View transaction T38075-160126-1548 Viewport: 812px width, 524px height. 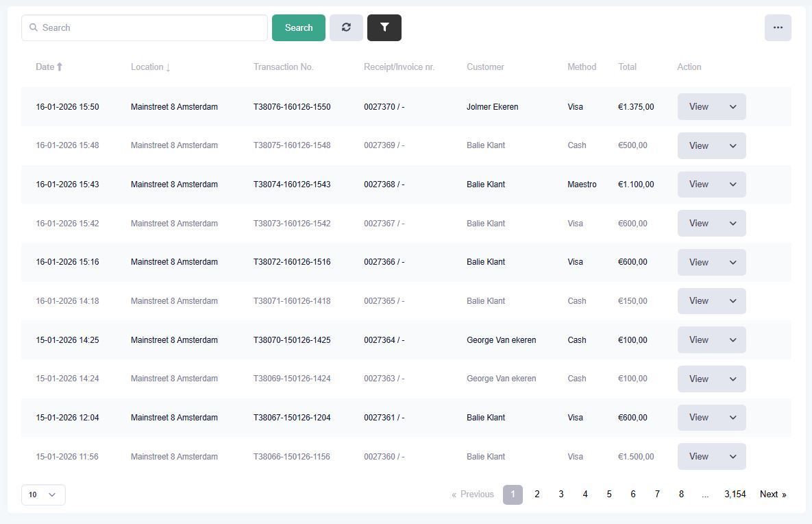[698, 145]
